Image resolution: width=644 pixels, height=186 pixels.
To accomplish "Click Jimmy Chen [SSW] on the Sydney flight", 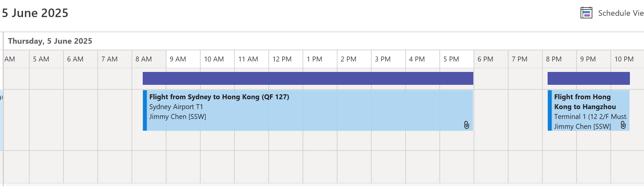I will pos(178,117).
